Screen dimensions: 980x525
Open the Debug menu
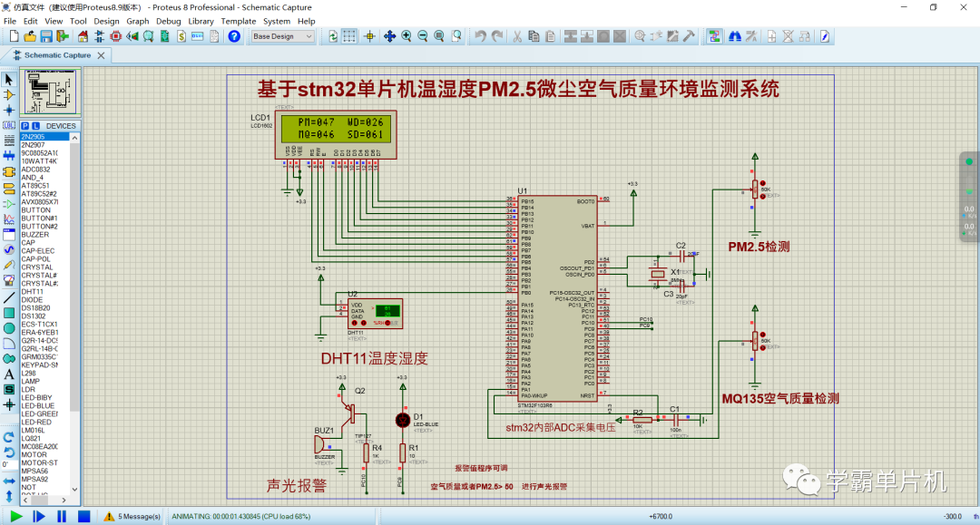pos(169,21)
